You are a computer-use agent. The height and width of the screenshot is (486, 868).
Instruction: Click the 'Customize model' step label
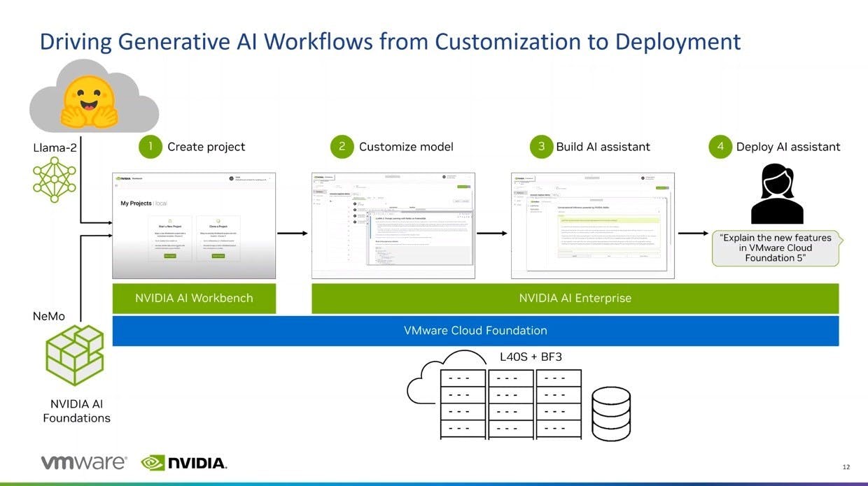coord(406,147)
